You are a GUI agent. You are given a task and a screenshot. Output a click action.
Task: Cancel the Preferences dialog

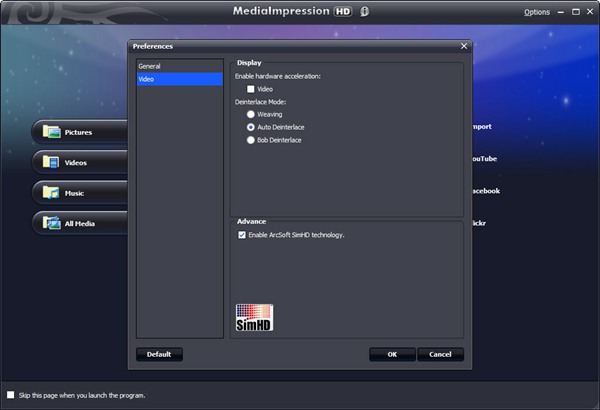coord(440,354)
